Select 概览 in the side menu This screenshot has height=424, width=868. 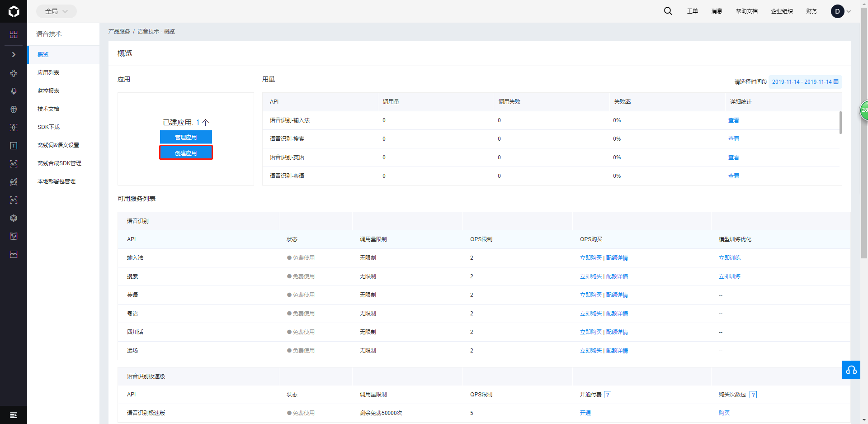coord(63,55)
